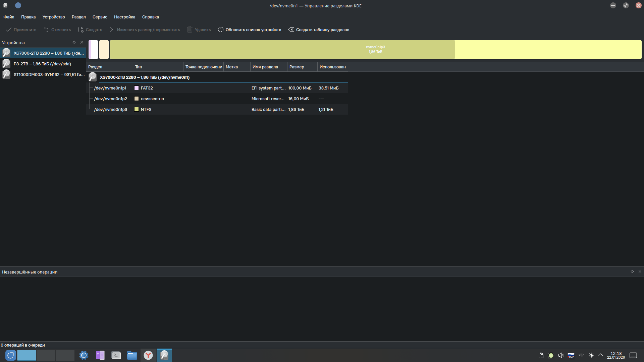Float the Devices panel with the diamond icon

pos(74,43)
